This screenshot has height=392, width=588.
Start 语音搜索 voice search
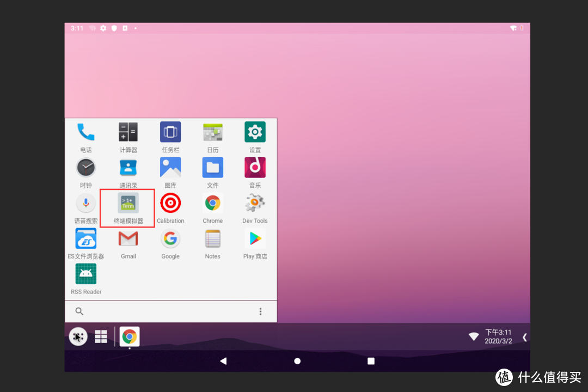click(x=86, y=208)
